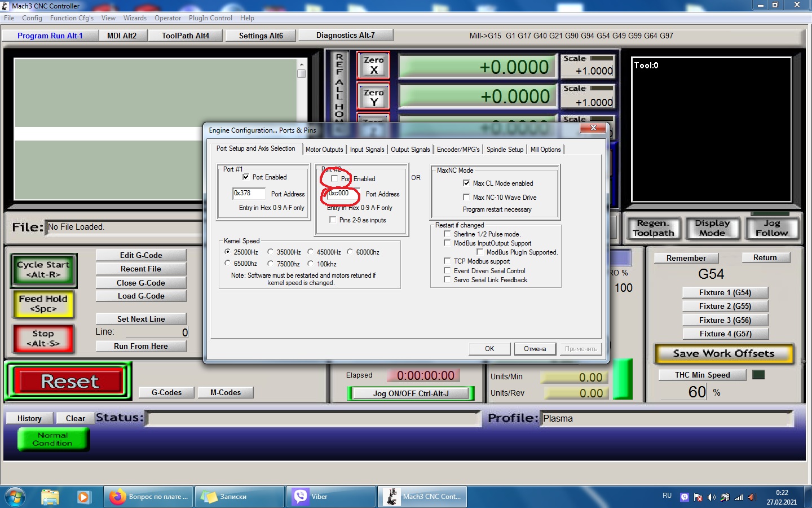Launch media player taskbar icon
The height and width of the screenshot is (508, 812).
pos(84,497)
